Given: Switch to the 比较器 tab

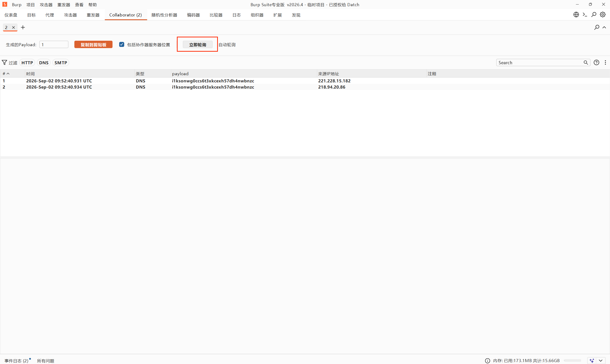Looking at the screenshot, I should click(x=216, y=15).
